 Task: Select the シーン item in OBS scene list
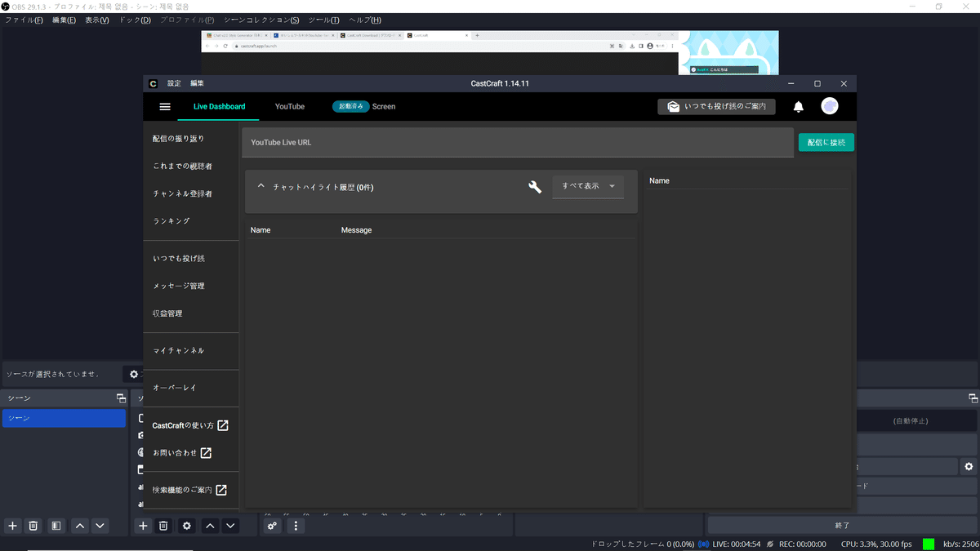(64, 418)
